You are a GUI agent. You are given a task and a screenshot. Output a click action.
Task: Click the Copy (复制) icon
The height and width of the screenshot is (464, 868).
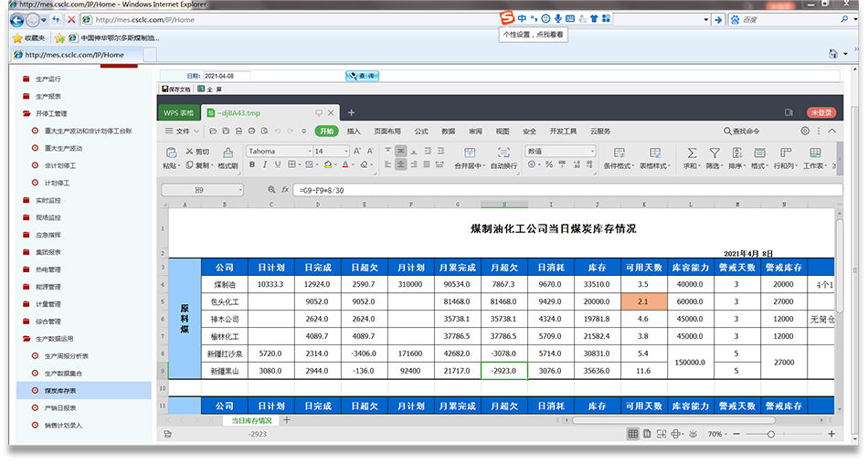[189, 165]
